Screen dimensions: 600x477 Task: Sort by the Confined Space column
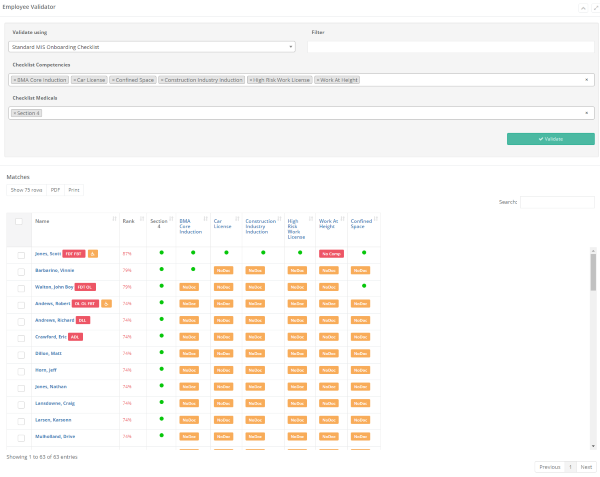376,219
